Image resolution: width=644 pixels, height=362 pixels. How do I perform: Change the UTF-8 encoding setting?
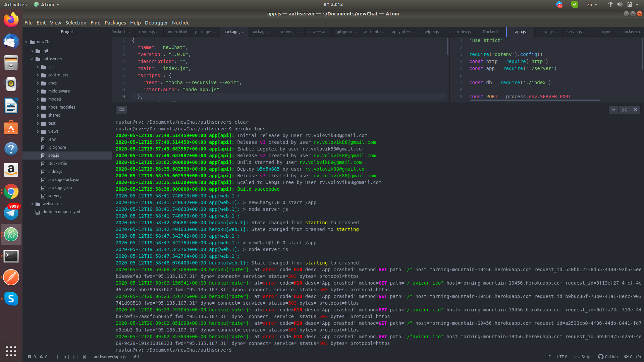click(562, 357)
